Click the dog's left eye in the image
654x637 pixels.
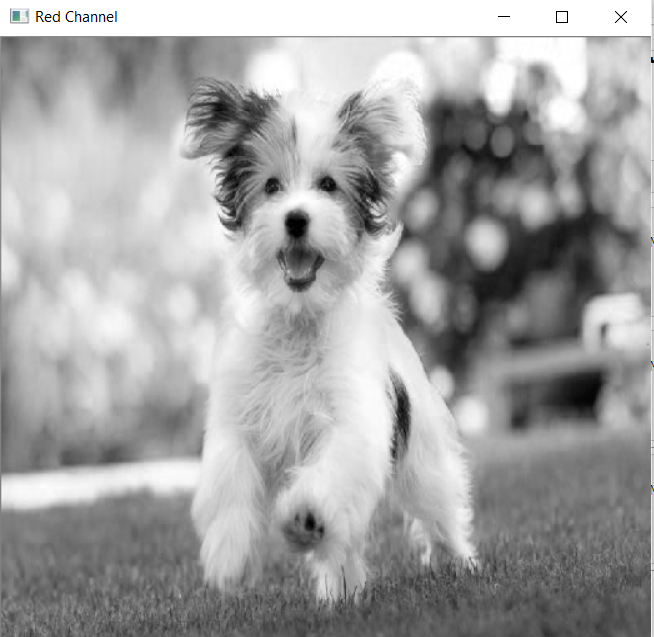point(272,185)
